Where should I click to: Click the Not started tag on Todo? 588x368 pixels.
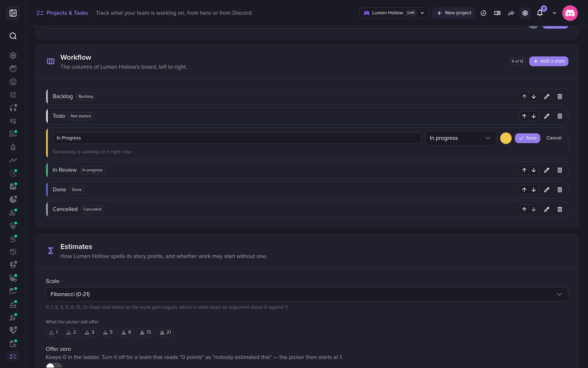click(x=81, y=116)
